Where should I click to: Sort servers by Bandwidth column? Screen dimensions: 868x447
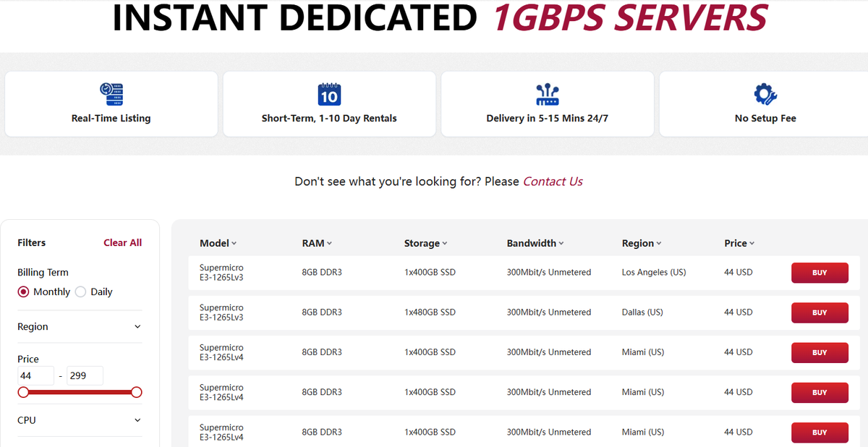pos(535,243)
